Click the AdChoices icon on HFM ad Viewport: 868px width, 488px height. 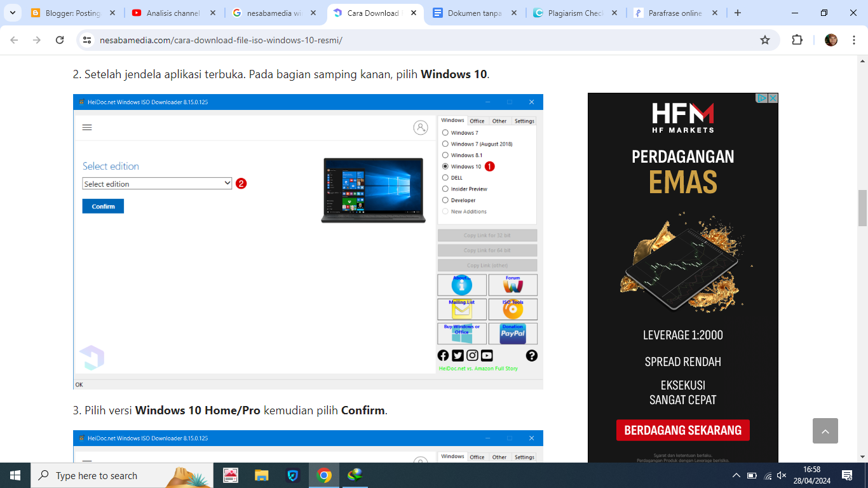pyautogui.click(x=761, y=98)
